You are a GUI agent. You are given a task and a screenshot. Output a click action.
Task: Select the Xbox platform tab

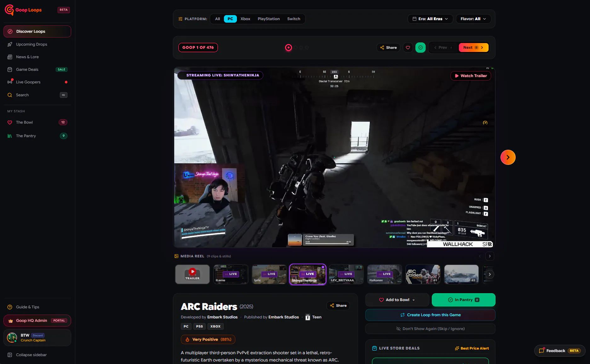(x=245, y=19)
